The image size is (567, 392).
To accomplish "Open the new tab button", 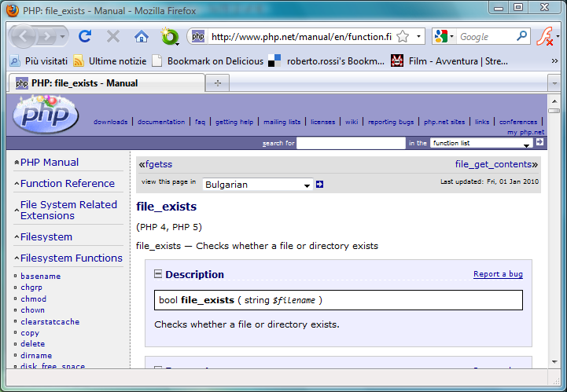I will [217, 82].
